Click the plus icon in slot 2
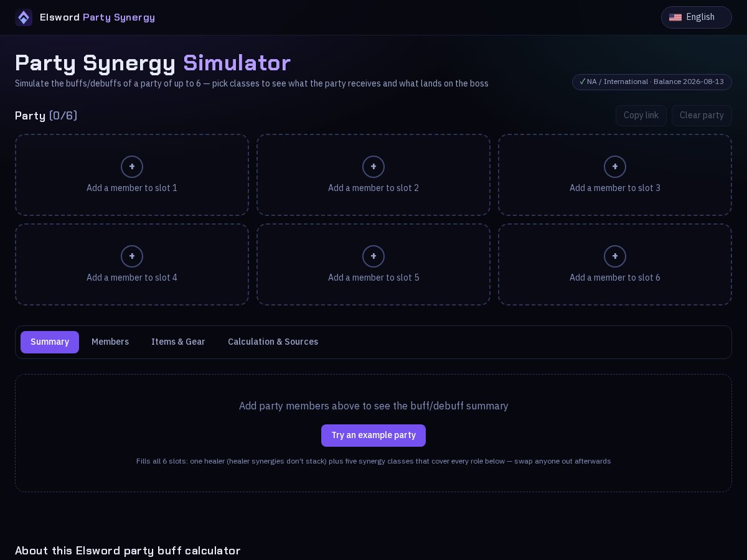Image resolution: width=747 pixels, height=560 pixels. click(x=374, y=167)
